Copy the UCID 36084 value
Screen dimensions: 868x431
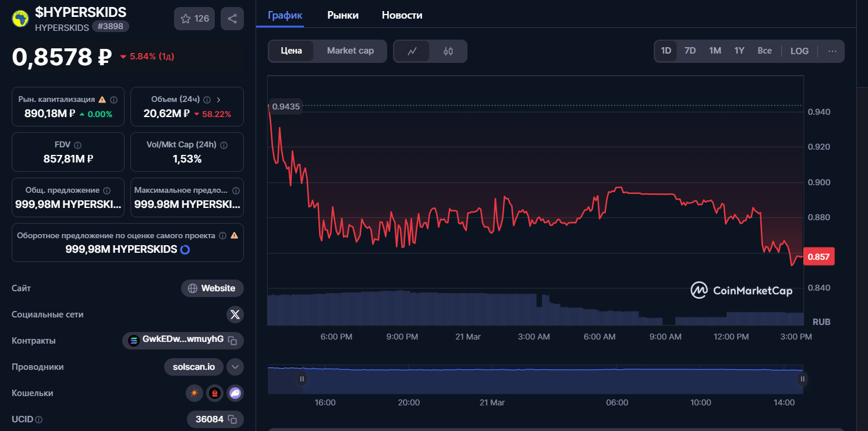pyautogui.click(x=232, y=419)
